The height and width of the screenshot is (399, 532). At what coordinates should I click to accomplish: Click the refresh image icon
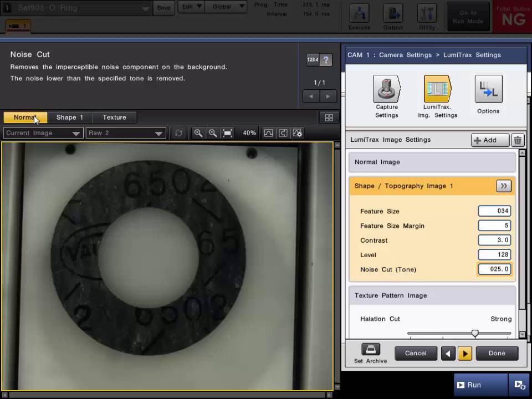[178, 133]
